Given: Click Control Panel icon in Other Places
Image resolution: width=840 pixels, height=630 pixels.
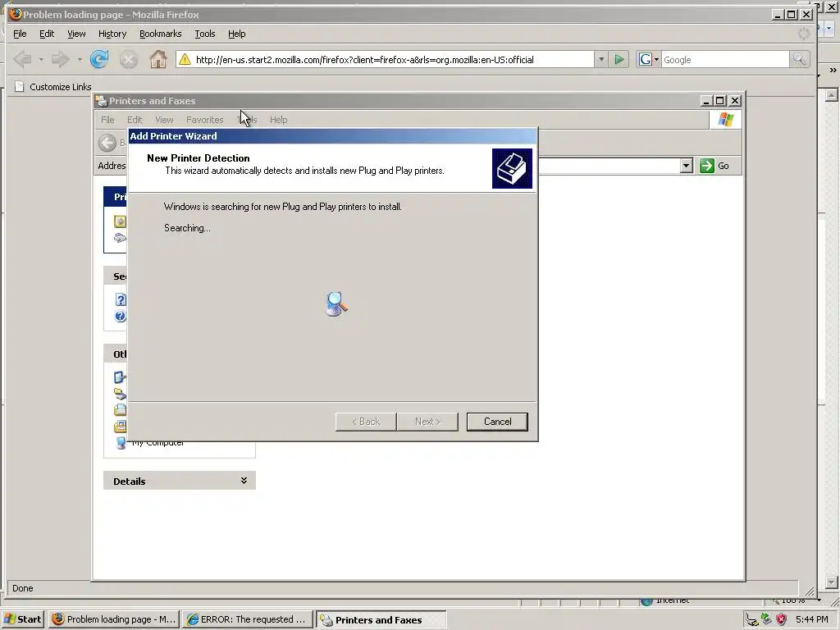Looking at the screenshot, I should coord(120,377).
